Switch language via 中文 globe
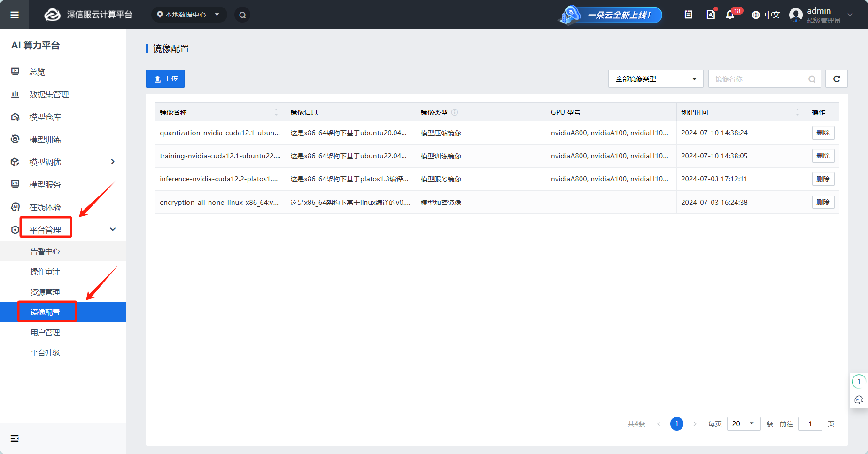The image size is (868, 454). pos(766,15)
